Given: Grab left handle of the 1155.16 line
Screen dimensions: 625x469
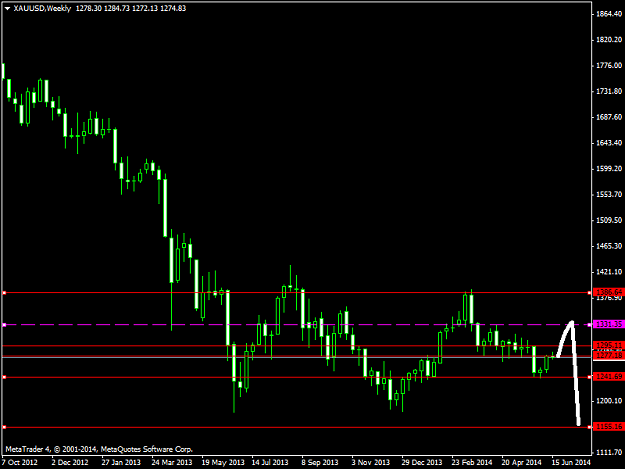Looking at the screenshot, I should (4, 427).
